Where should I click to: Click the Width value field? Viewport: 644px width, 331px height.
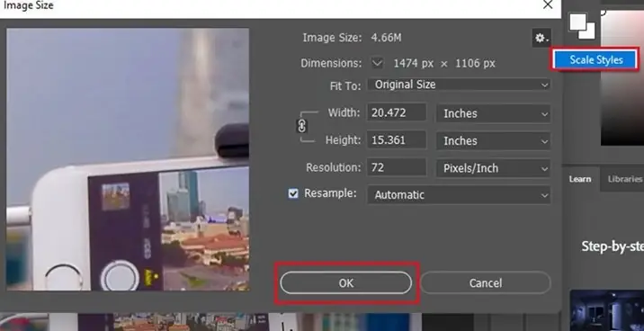[x=397, y=112]
